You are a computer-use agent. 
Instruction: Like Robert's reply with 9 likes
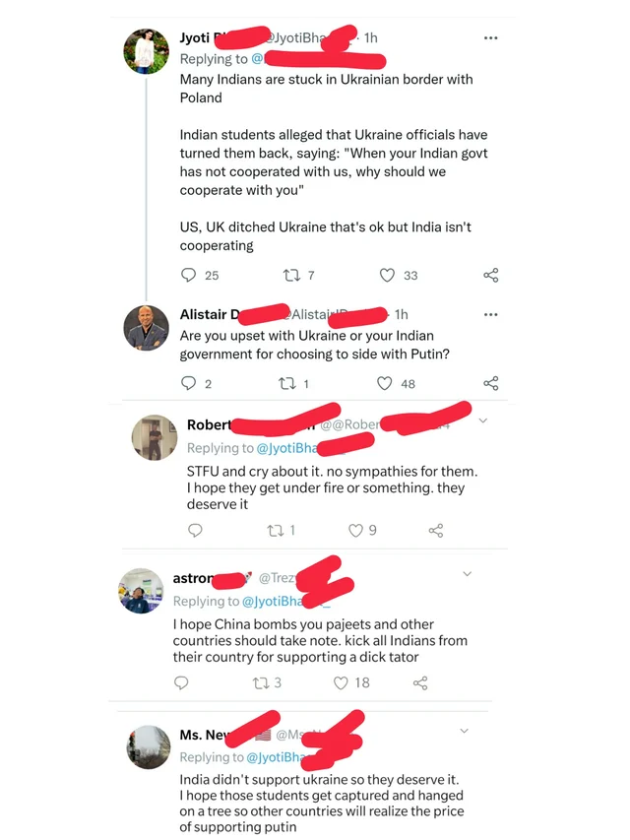[x=355, y=531]
